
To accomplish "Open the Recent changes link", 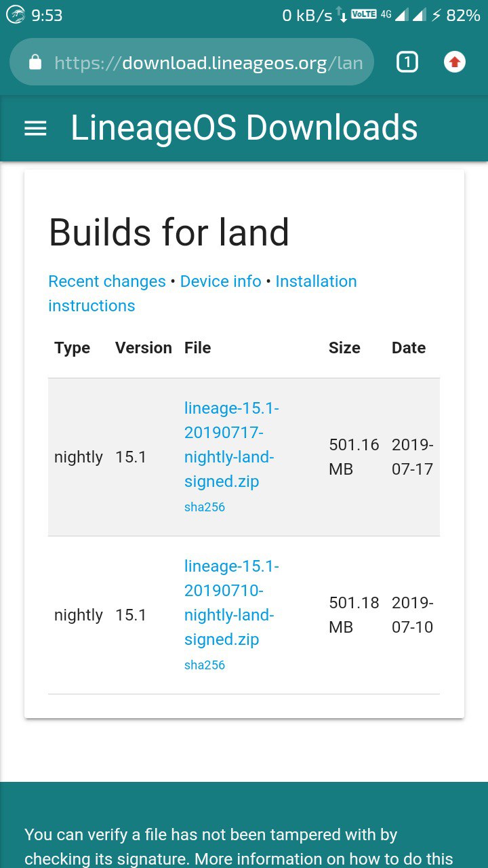I will (107, 281).
